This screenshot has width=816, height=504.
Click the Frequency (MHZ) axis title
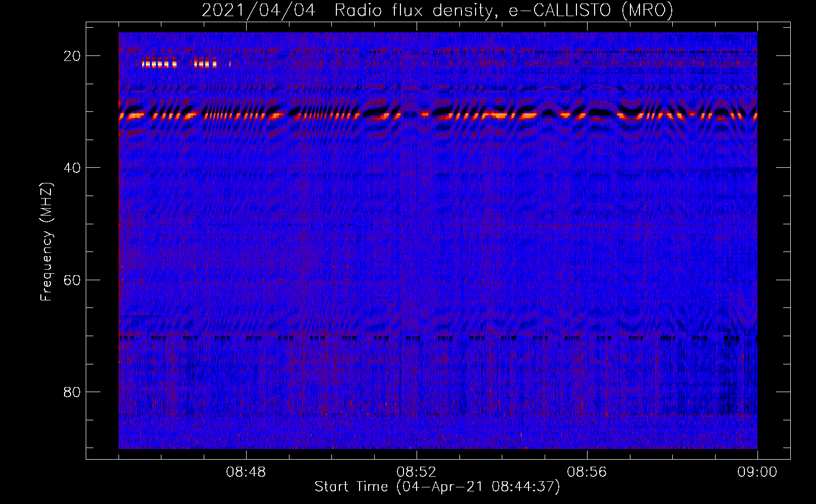tap(46, 241)
